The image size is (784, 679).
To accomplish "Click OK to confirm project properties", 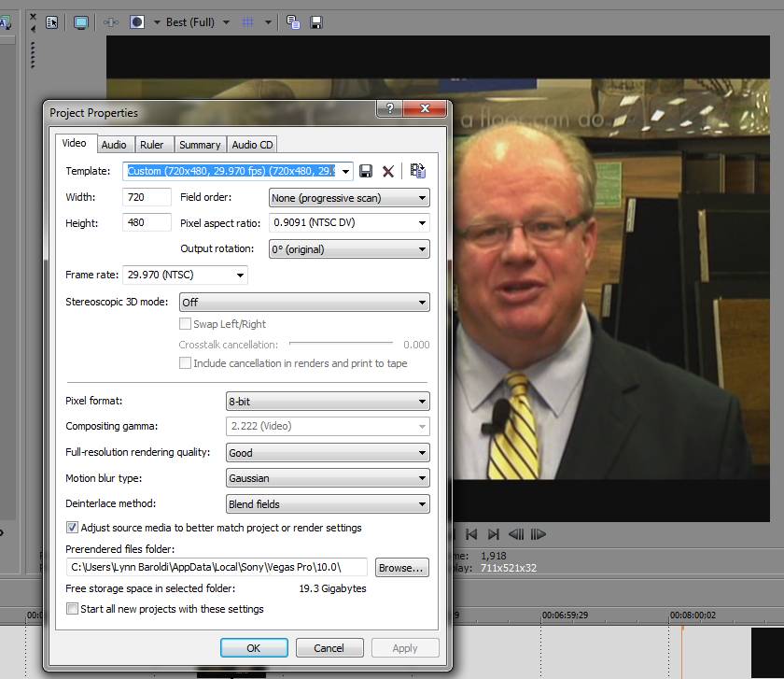I will click(x=254, y=648).
